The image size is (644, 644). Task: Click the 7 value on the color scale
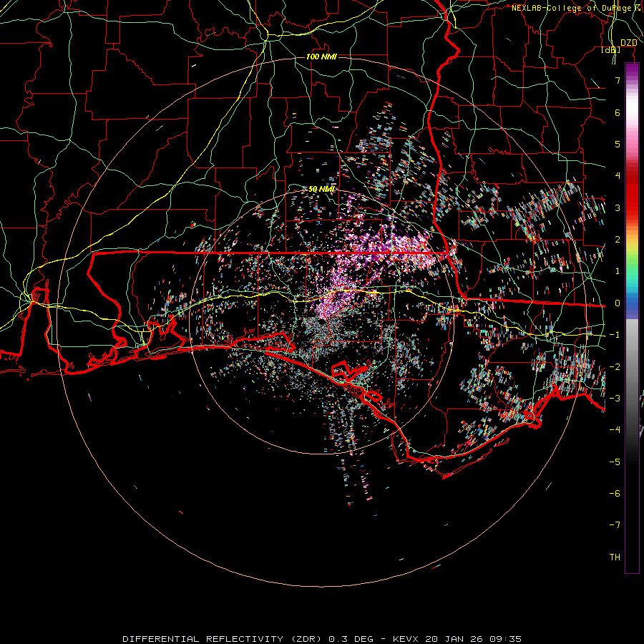click(618, 80)
